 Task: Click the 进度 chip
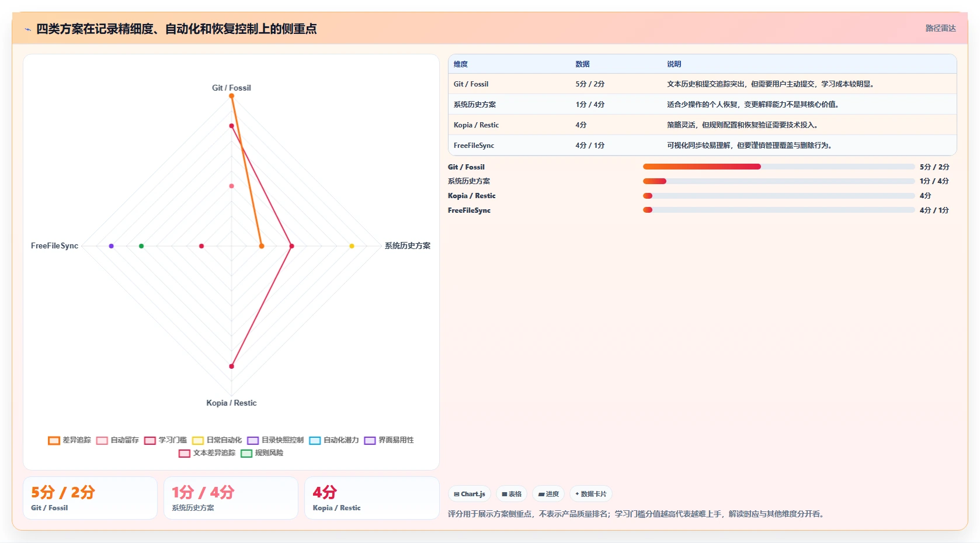548,494
